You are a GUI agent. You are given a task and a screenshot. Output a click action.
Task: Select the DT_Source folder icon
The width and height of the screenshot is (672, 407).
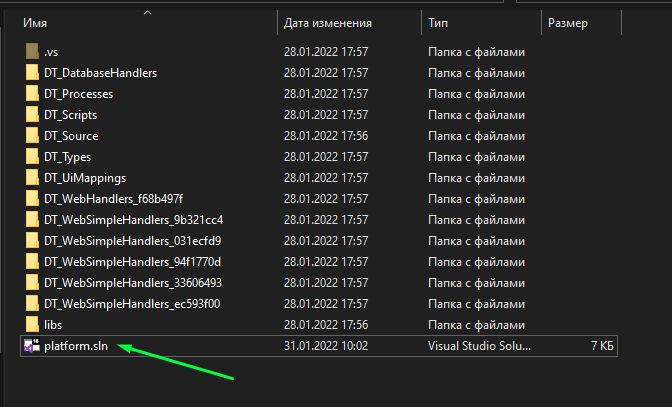(x=32, y=136)
